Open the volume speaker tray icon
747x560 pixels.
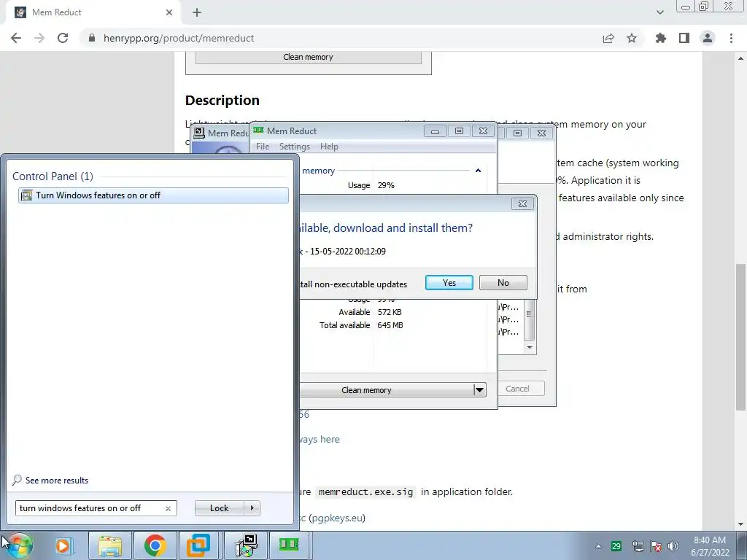click(673, 546)
